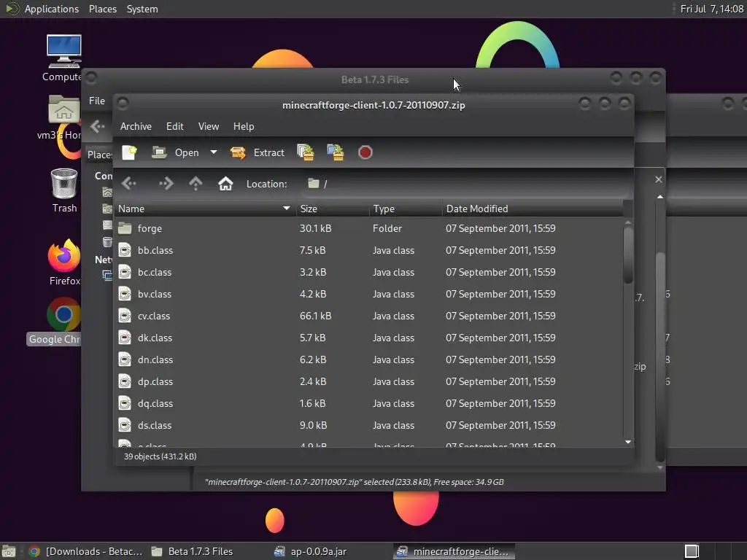Select the forge folder row

(369, 228)
